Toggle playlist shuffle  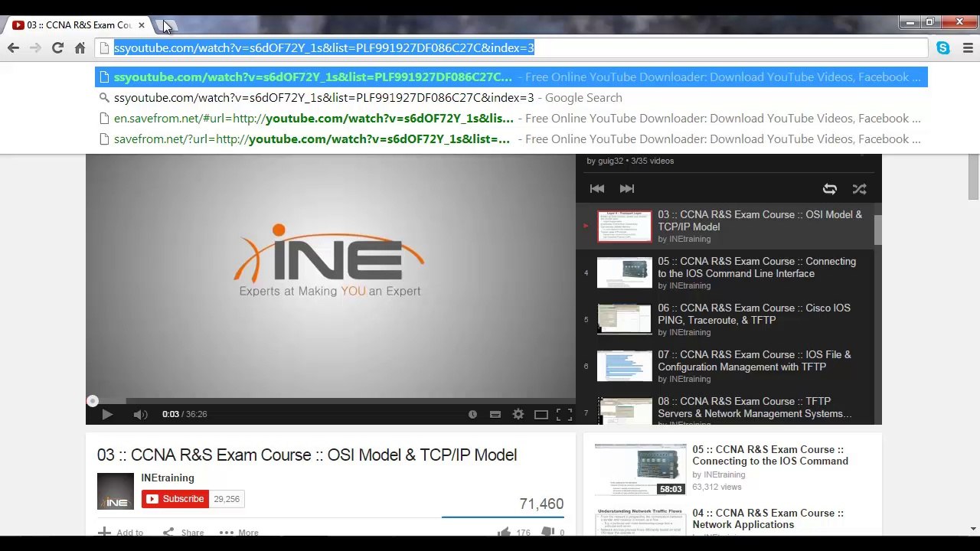pyautogui.click(x=859, y=188)
